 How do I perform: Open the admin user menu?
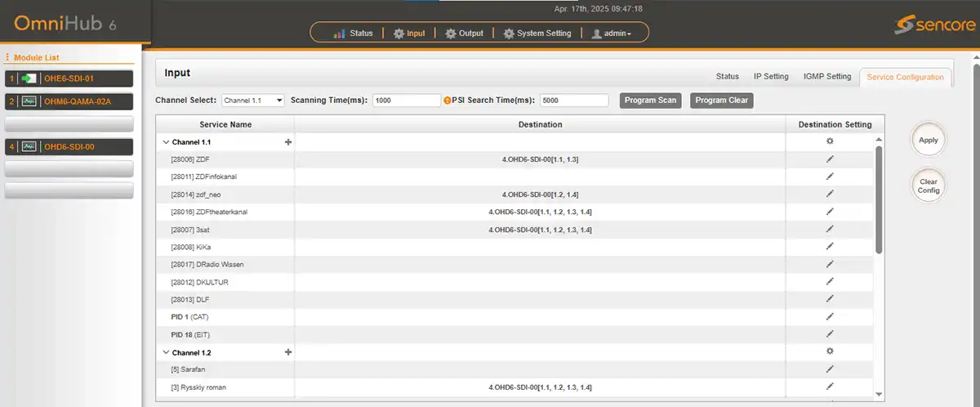612,34
